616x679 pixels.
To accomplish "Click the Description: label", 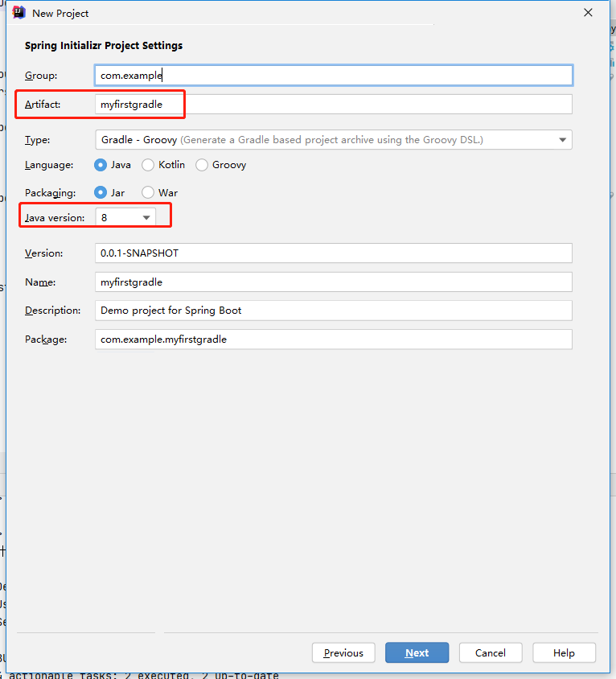I will coord(53,311).
